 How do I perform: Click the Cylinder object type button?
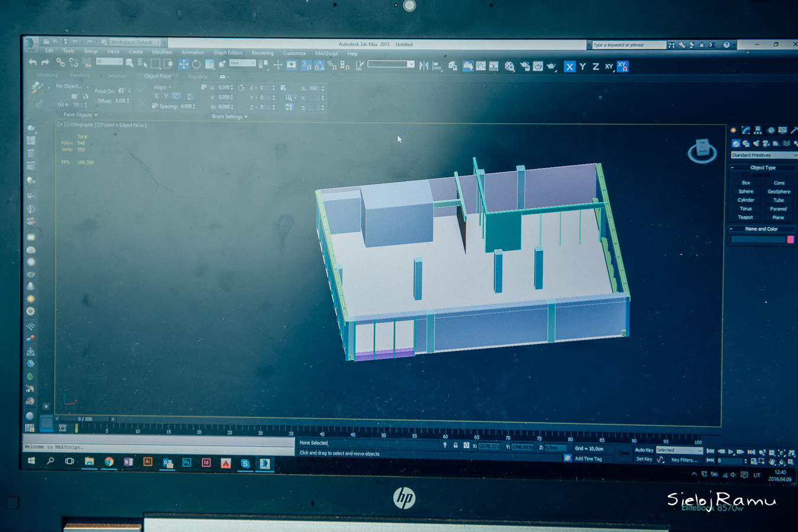tap(746, 200)
